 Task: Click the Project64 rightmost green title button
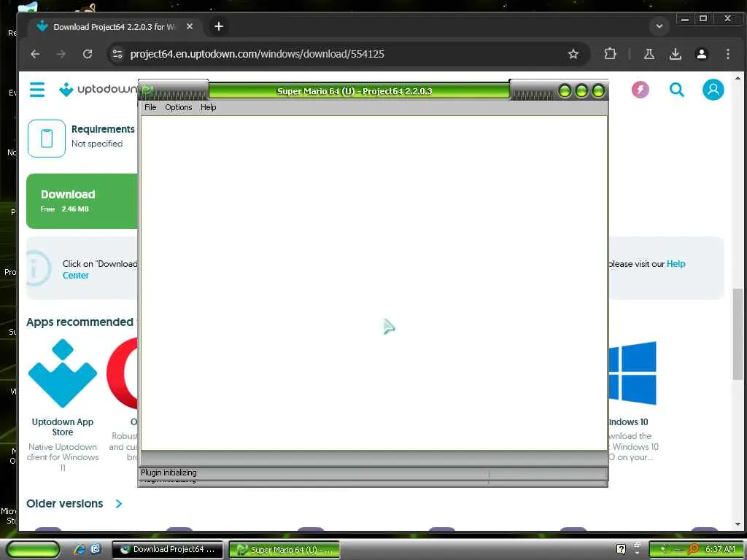point(598,90)
